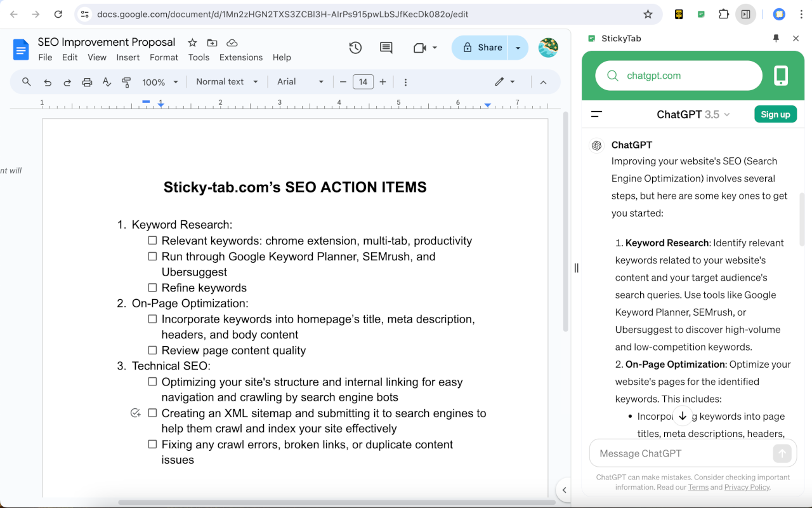The image size is (812, 508).
Task: Tick the 'Refine keywords' checkbox
Action: (x=152, y=288)
